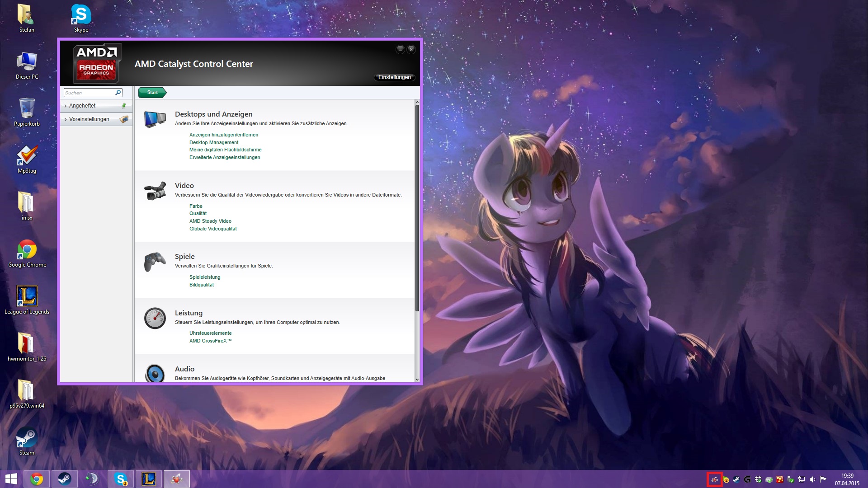Open the Qualität video link

pos(198,213)
